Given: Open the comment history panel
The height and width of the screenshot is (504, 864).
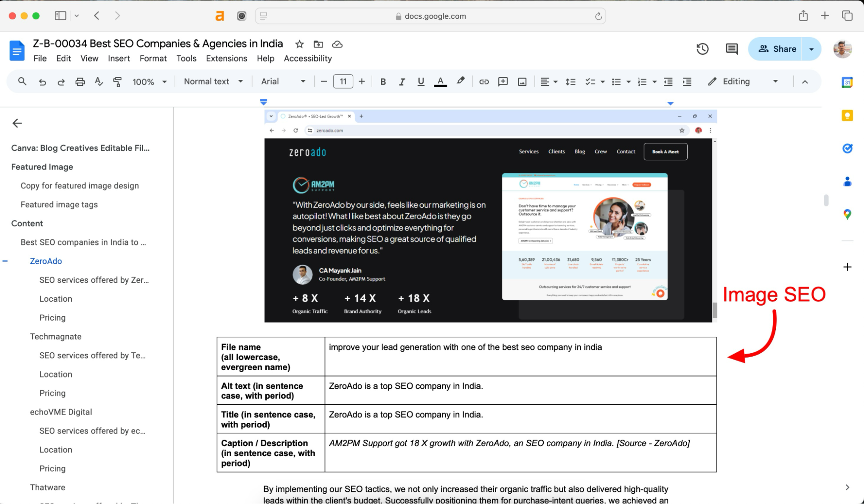Looking at the screenshot, I should (732, 49).
